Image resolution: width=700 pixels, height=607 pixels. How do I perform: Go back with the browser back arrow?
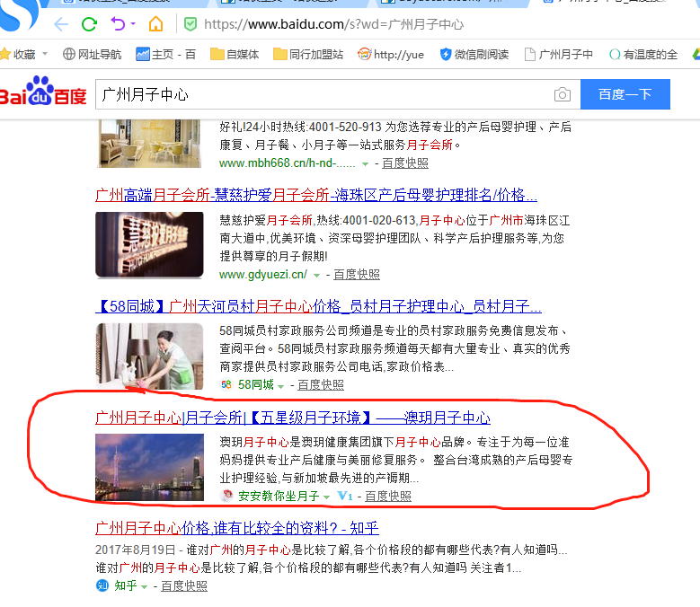coord(61,24)
